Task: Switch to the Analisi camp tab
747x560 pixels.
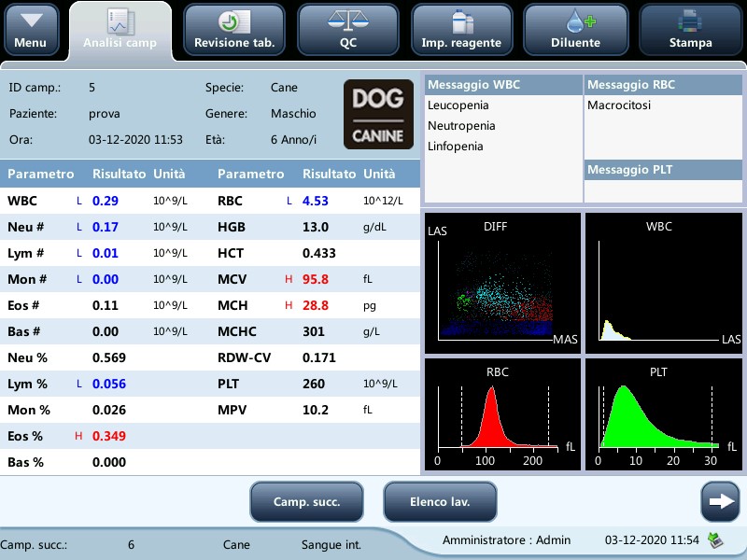Action: (x=120, y=30)
